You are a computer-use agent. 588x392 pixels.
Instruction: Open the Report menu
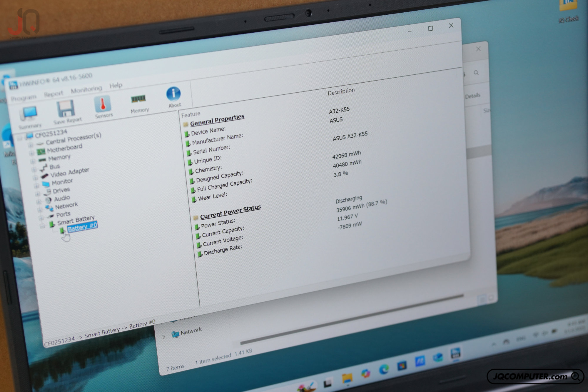54,94
